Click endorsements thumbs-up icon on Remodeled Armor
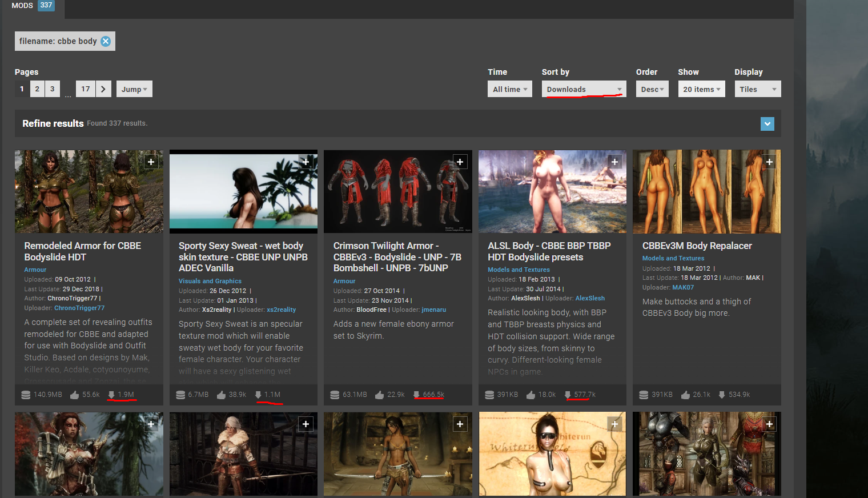This screenshot has width=868, height=498. point(75,395)
